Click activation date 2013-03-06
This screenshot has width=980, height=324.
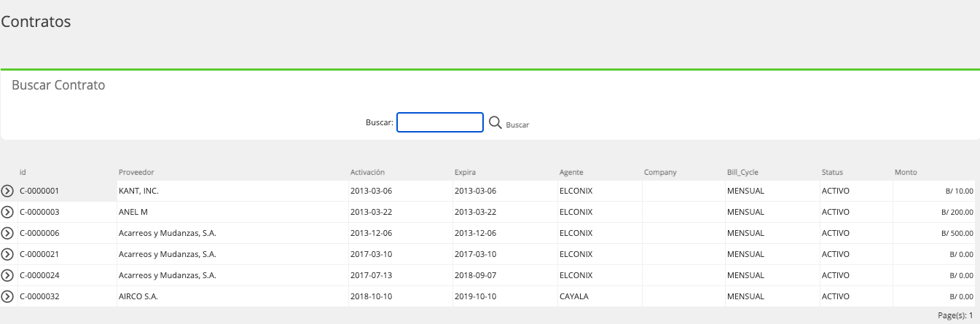pos(371,191)
